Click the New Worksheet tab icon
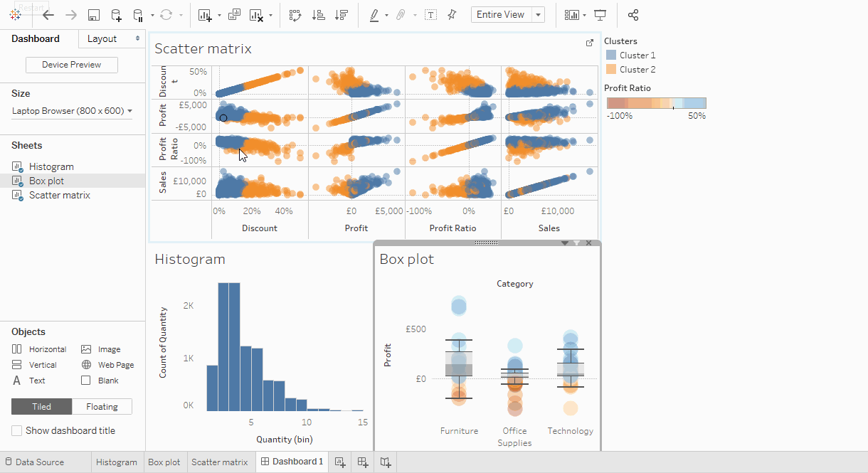Image resolution: width=868 pixels, height=473 pixels. 340,462
